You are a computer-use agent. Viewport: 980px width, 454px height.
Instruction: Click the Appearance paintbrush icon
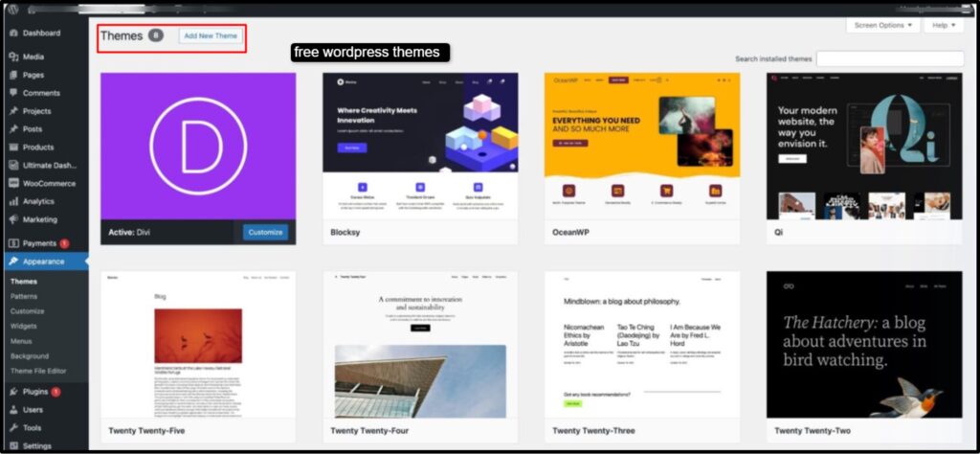[13, 261]
